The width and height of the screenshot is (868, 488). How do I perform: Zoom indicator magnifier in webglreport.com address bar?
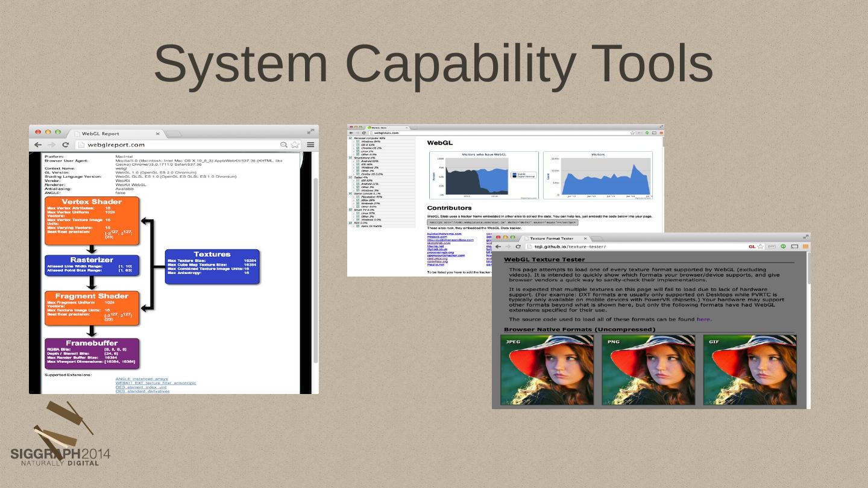(x=284, y=145)
